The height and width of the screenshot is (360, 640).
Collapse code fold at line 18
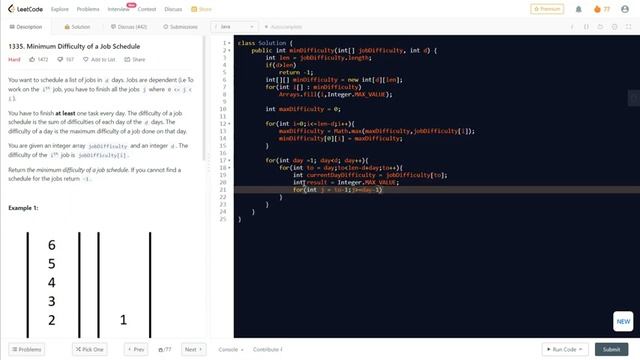pyautogui.click(x=229, y=168)
